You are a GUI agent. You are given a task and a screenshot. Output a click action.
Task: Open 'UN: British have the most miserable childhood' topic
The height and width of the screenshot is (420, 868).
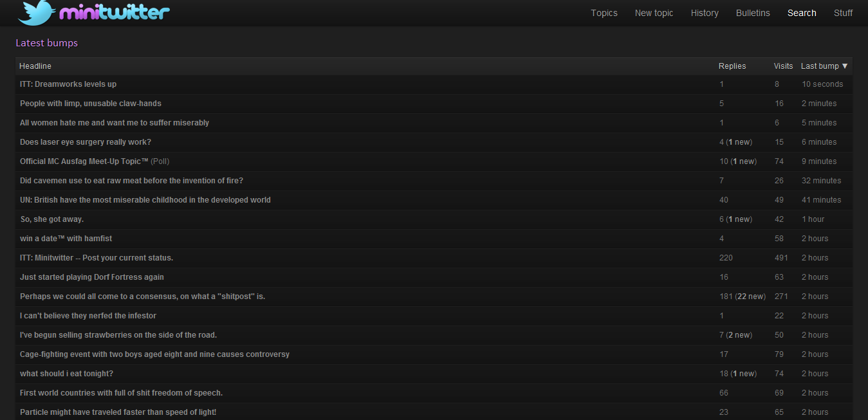point(145,200)
